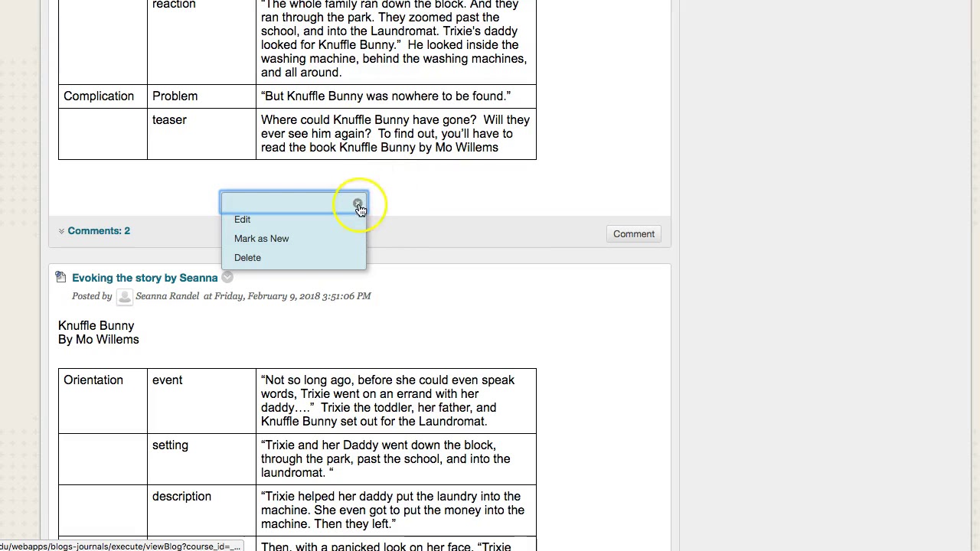
Task: Open options chevron next to Seanna's entry title
Action: tap(227, 278)
